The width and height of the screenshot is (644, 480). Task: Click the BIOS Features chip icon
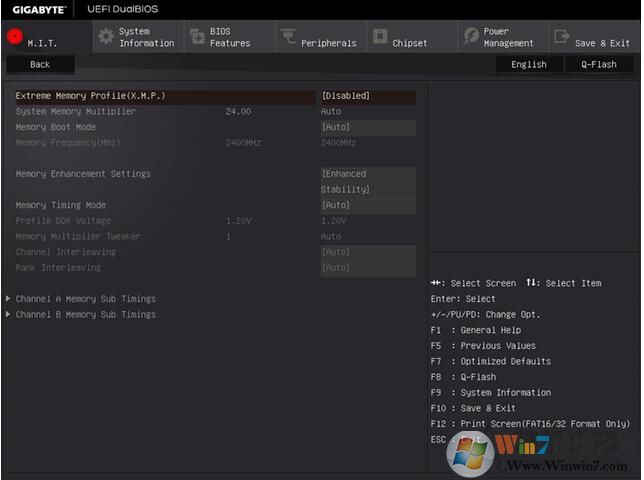(x=196, y=37)
